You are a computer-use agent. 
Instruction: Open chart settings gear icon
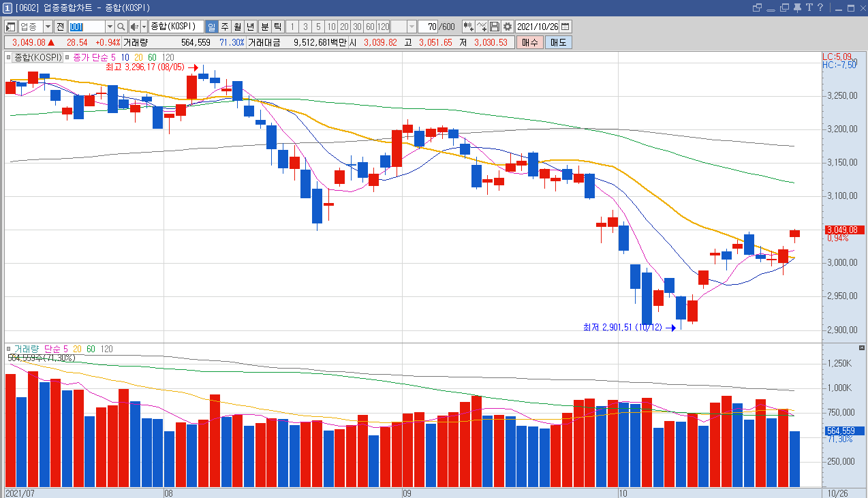pyautogui.click(x=508, y=27)
